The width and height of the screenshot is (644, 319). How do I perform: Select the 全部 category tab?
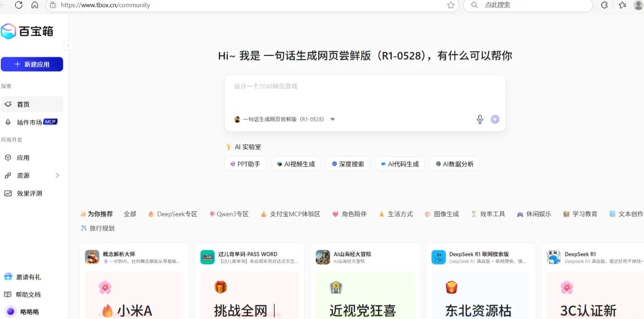point(130,214)
